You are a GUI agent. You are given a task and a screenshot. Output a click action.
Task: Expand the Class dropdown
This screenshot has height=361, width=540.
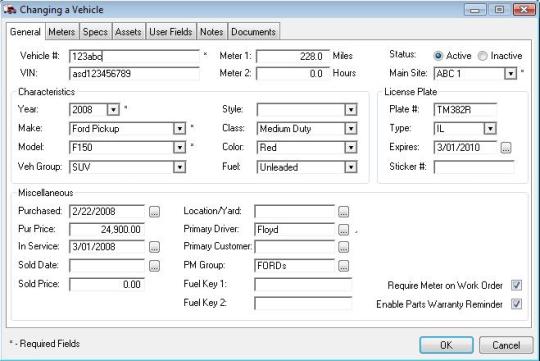pyautogui.click(x=351, y=129)
